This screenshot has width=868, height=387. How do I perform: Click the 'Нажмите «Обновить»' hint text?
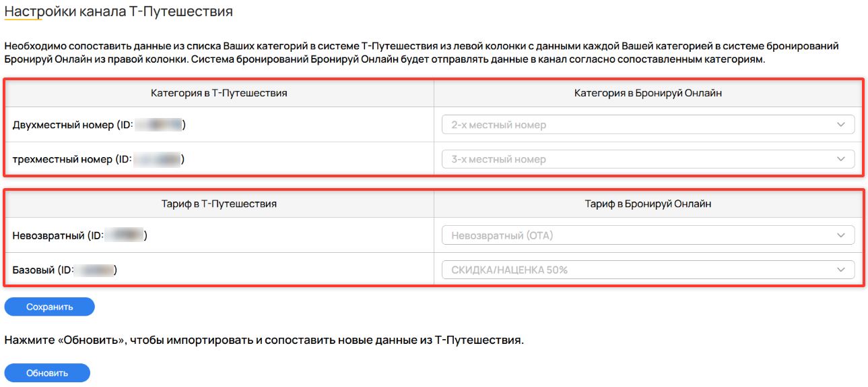264,340
